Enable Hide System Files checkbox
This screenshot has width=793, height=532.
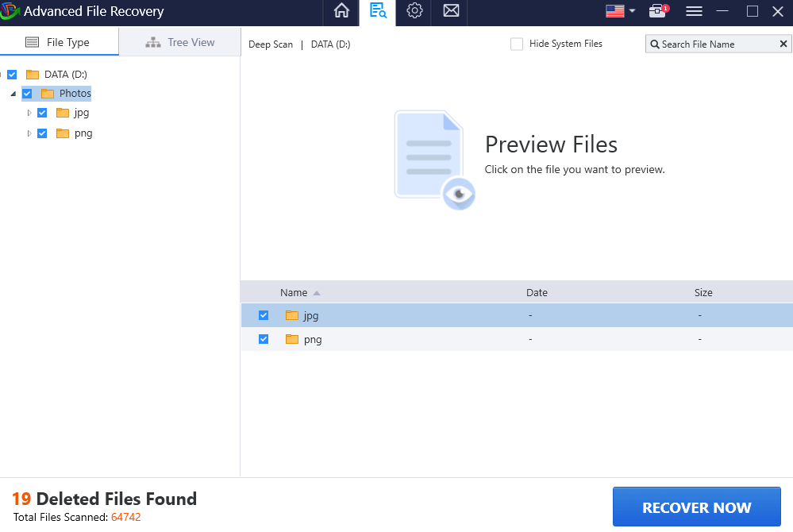click(x=516, y=44)
